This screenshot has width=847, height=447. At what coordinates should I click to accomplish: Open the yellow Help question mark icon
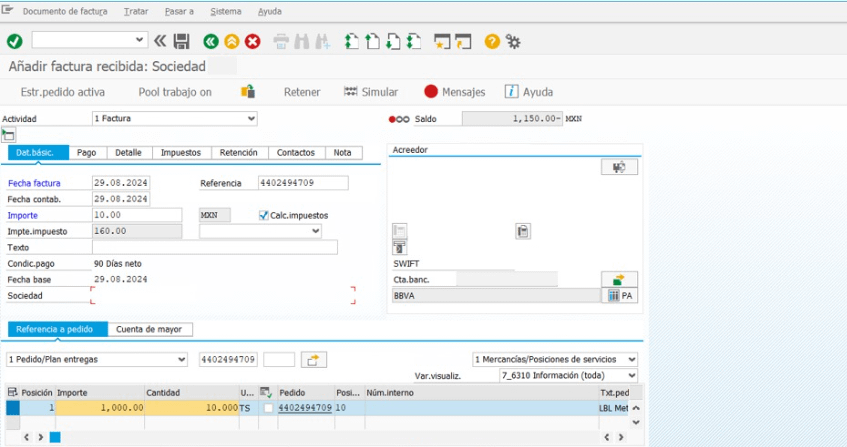pyautogui.click(x=491, y=41)
